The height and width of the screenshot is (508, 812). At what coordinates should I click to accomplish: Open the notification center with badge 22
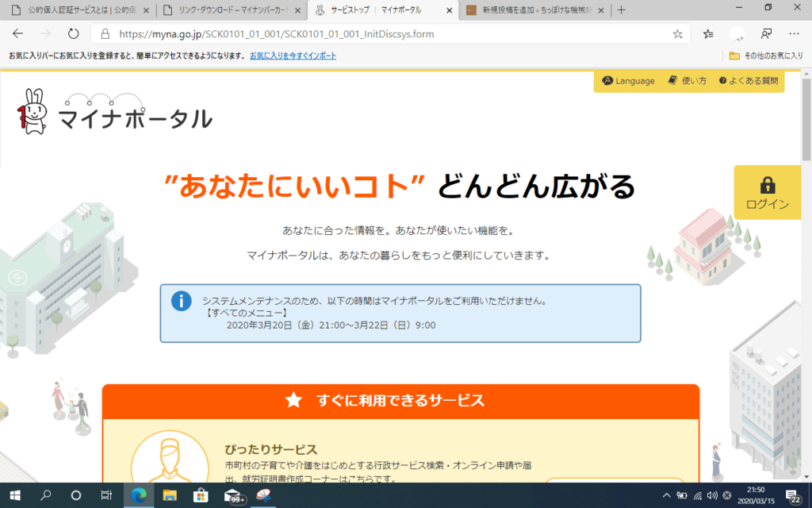tap(793, 496)
